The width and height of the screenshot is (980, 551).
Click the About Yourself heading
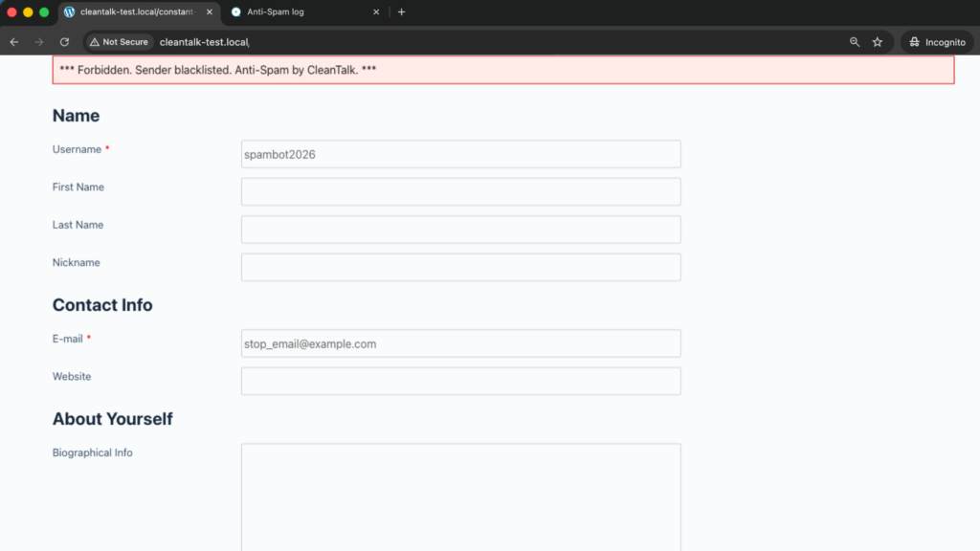(x=113, y=419)
